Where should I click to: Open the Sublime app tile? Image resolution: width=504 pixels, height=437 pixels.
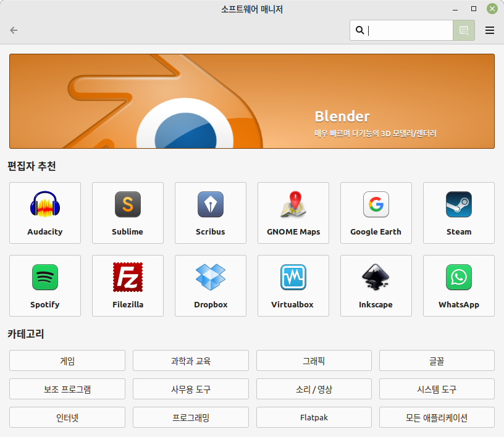128,213
